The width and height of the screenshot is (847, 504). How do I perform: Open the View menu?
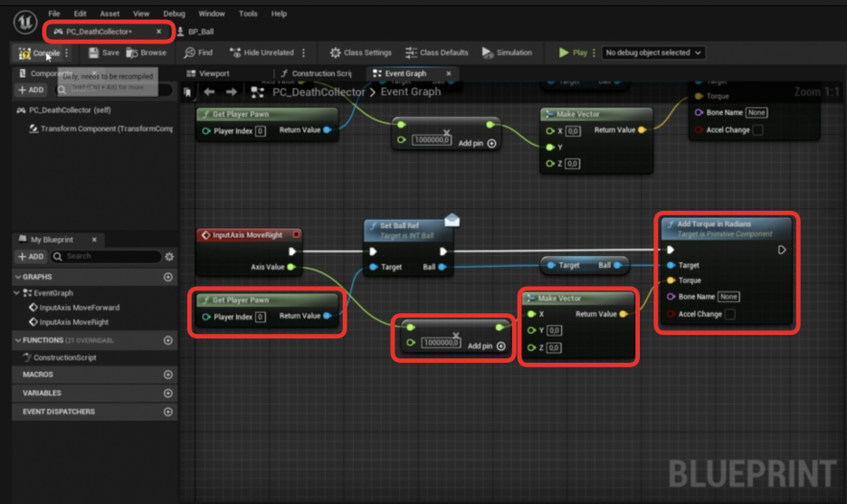pyautogui.click(x=141, y=14)
